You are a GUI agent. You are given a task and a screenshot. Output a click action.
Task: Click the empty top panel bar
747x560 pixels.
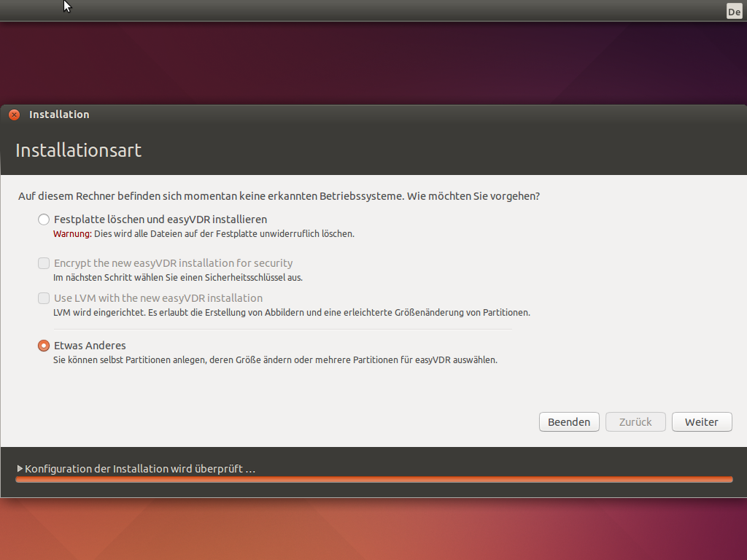coord(365,10)
